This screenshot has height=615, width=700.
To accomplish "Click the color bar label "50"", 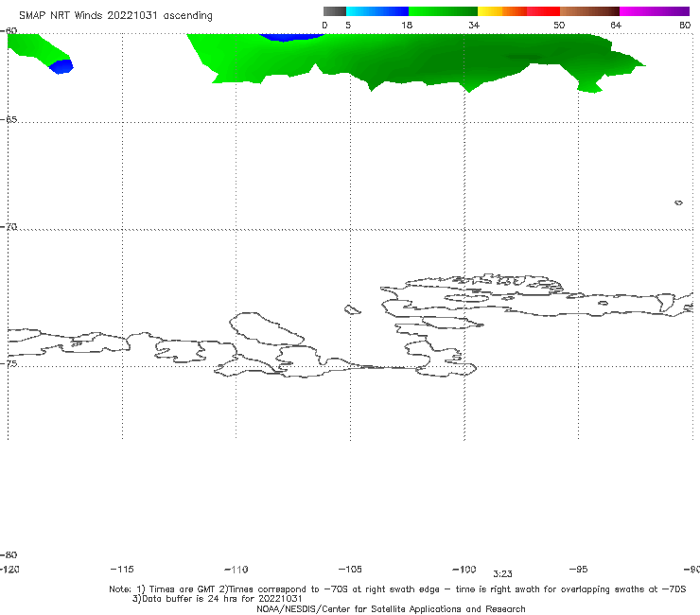I will (559, 25).
